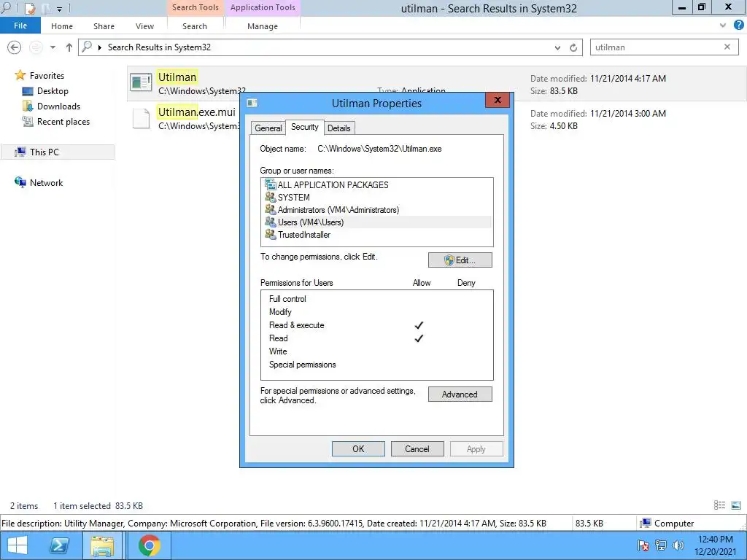
Task: Click the Special permissions row
Action: tap(377, 365)
